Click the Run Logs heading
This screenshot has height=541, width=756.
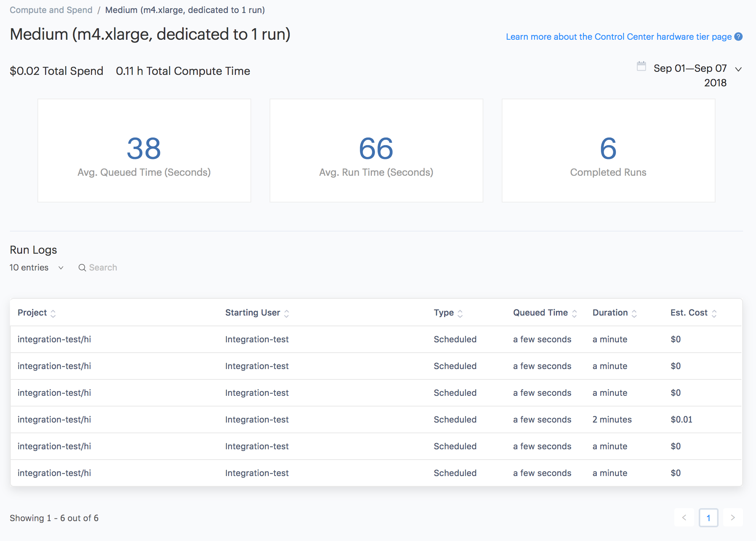point(33,250)
